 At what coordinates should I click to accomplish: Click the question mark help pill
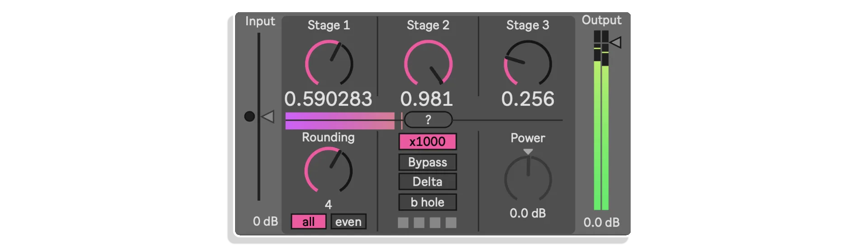pyautogui.click(x=428, y=120)
